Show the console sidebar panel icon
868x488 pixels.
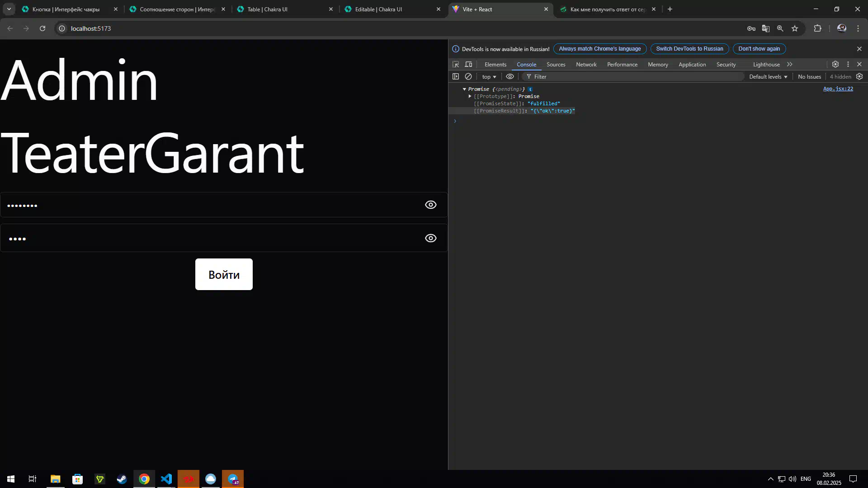(456, 76)
